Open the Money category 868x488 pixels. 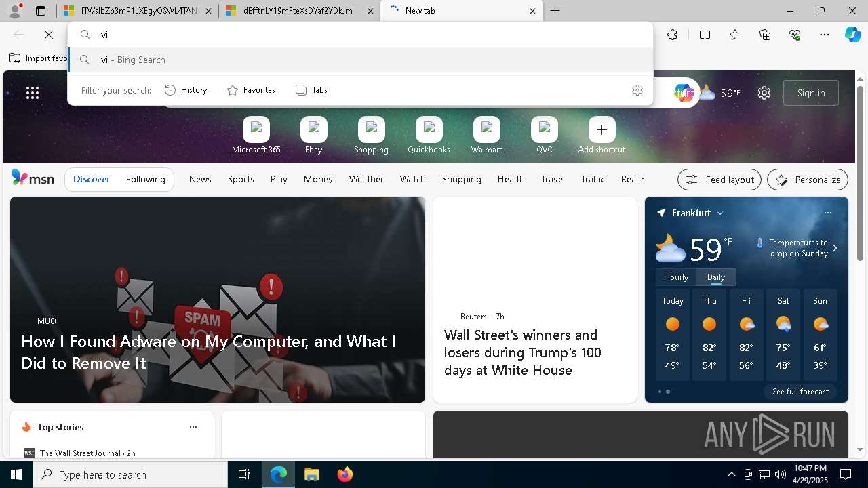tap(318, 179)
